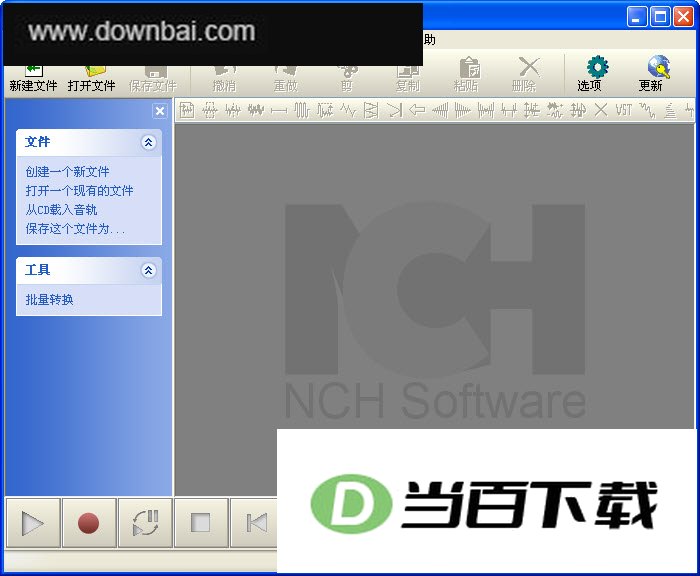Click the square Stop button

[201, 523]
